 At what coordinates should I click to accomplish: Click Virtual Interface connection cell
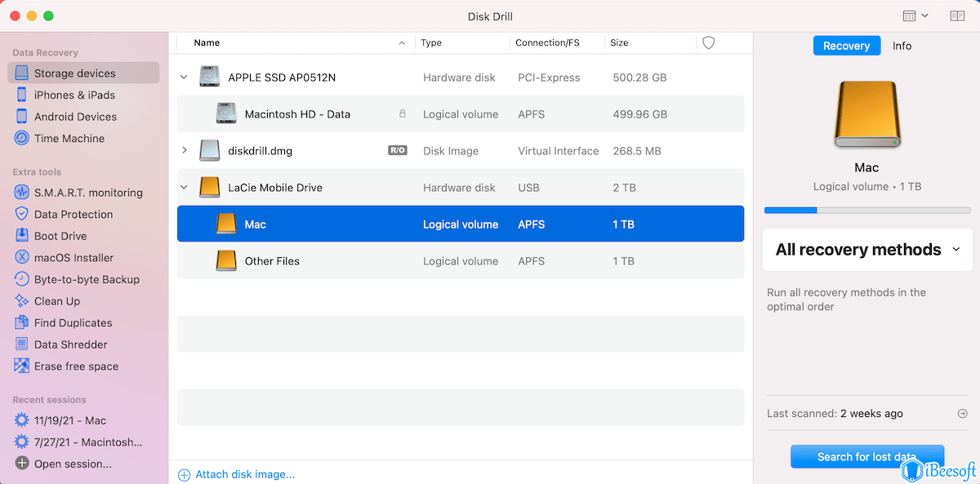(x=559, y=151)
